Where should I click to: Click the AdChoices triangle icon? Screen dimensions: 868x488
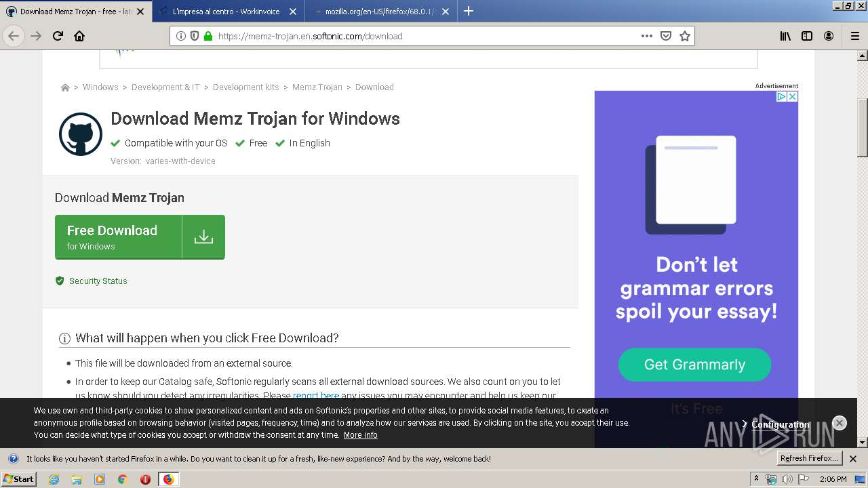pos(781,97)
